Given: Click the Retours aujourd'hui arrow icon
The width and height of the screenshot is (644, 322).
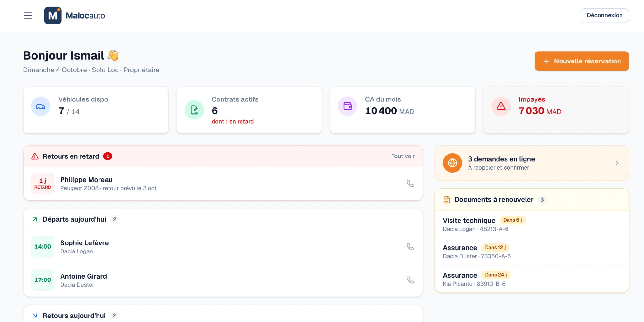Looking at the screenshot, I should point(35,316).
